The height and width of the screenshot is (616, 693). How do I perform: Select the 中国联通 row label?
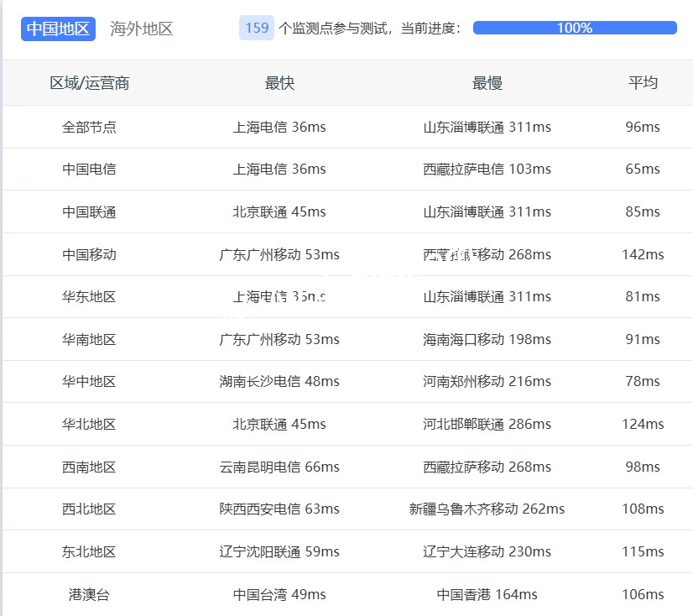tap(89, 211)
